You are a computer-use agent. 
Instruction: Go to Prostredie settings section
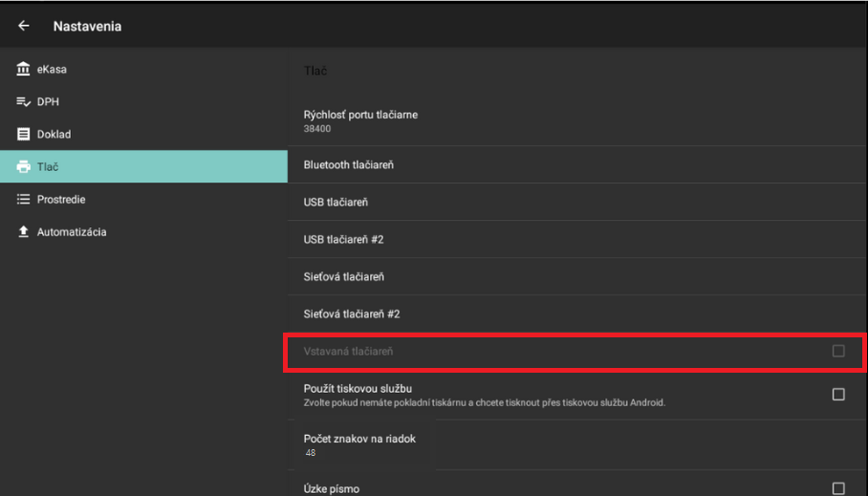click(61, 200)
